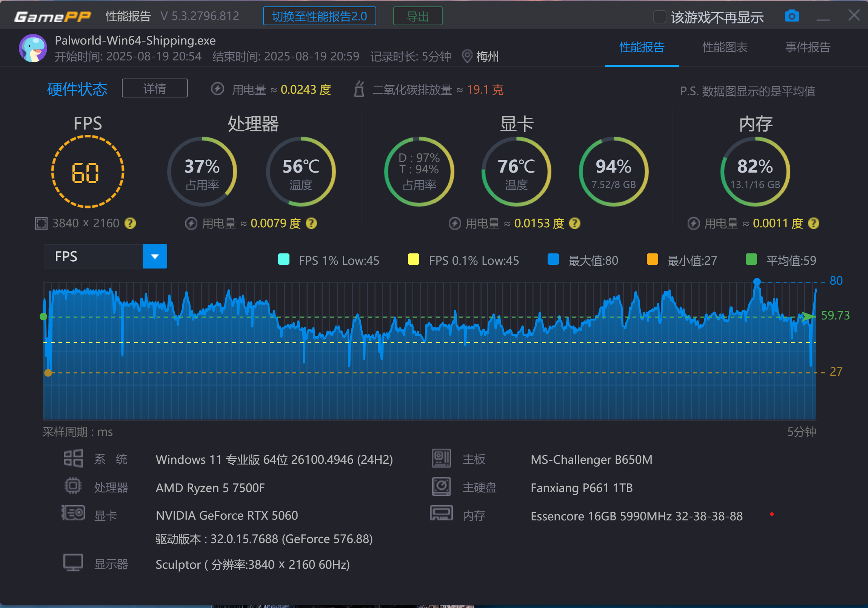Image resolution: width=868 pixels, height=608 pixels.
Task: Click the help icon next to CPU 0.0079 度
Action: (x=311, y=223)
